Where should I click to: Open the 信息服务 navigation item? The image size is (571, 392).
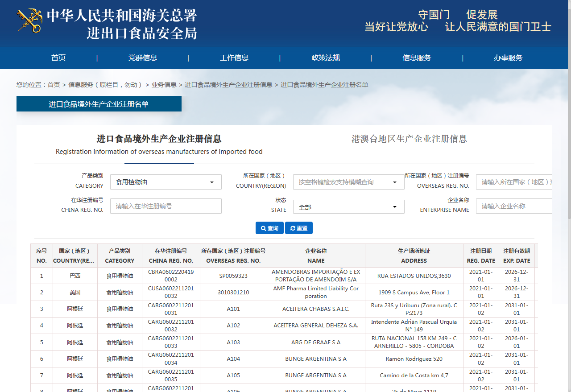point(417,58)
